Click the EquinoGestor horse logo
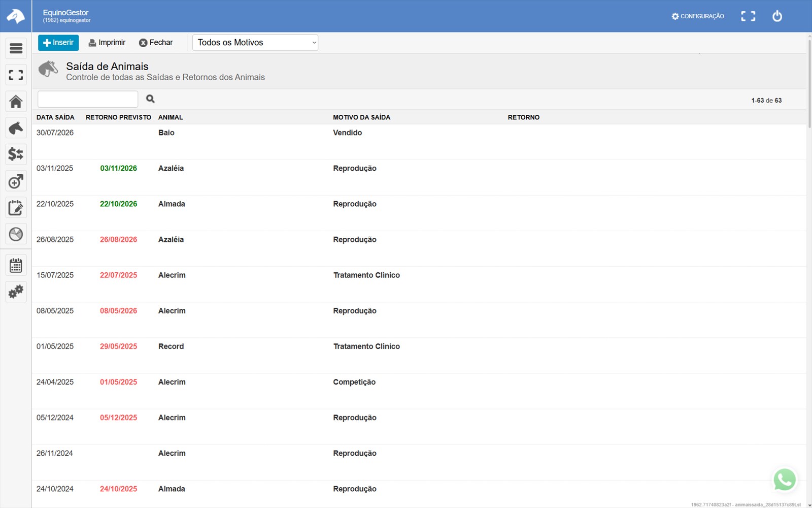812x508 pixels. pos(16,16)
